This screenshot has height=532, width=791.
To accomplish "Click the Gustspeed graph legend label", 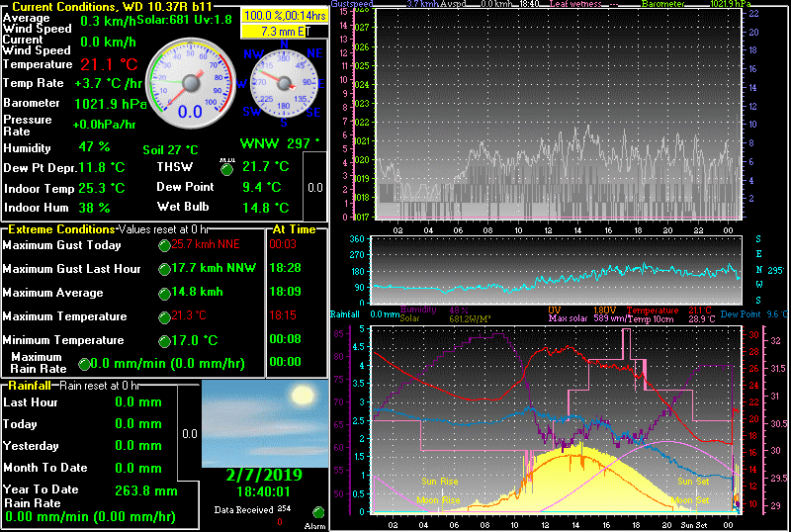I will [352, 4].
